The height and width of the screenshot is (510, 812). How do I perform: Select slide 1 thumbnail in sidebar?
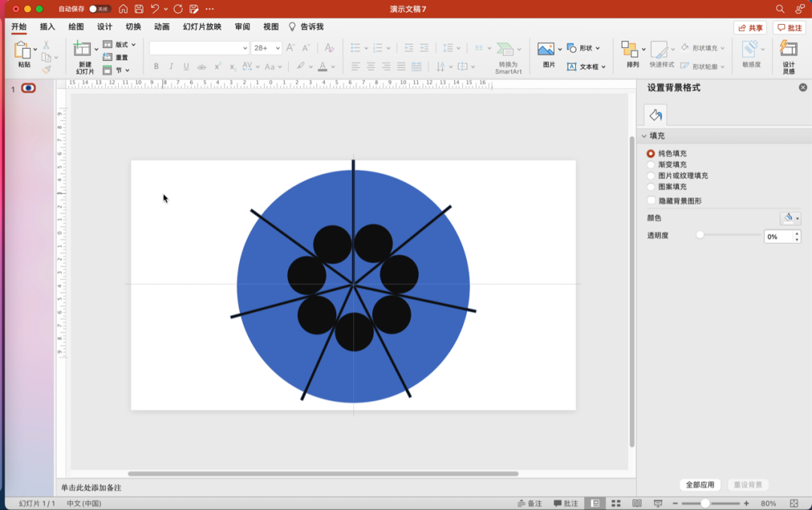(29, 88)
